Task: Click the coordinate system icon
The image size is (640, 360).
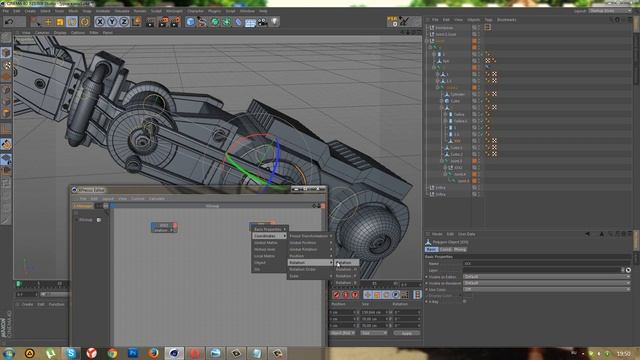Action: coord(136,22)
